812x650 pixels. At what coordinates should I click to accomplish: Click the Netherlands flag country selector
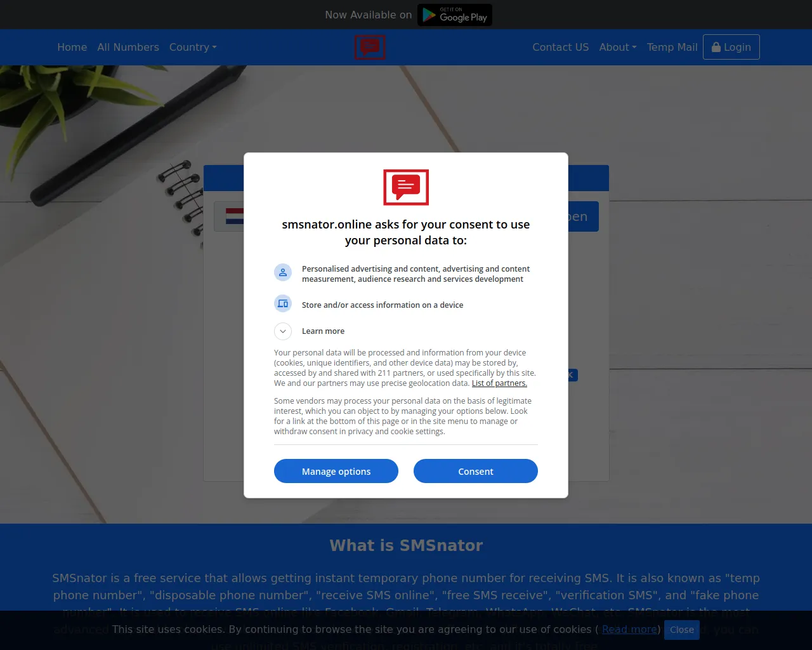(x=229, y=216)
